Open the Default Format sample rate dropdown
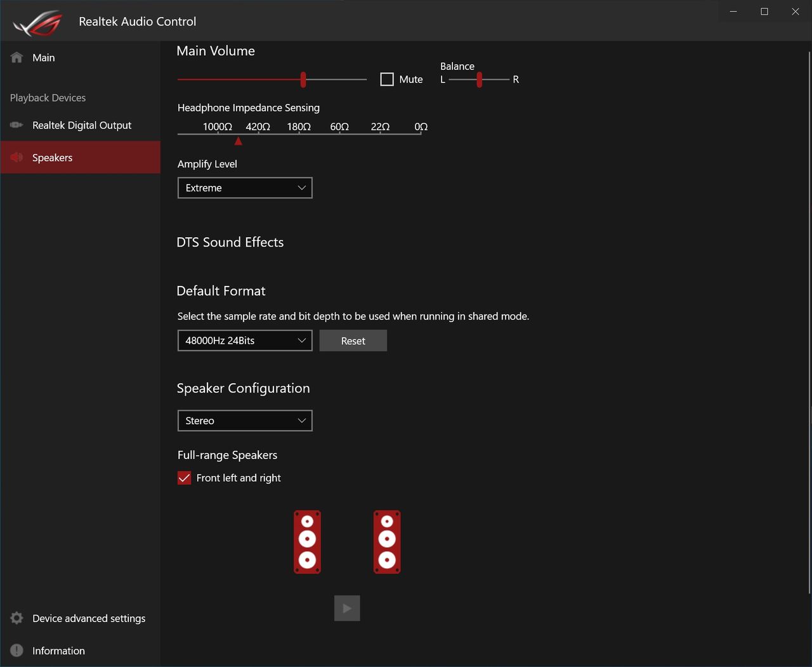Image resolution: width=812 pixels, height=667 pixels. tap(245, 340)
